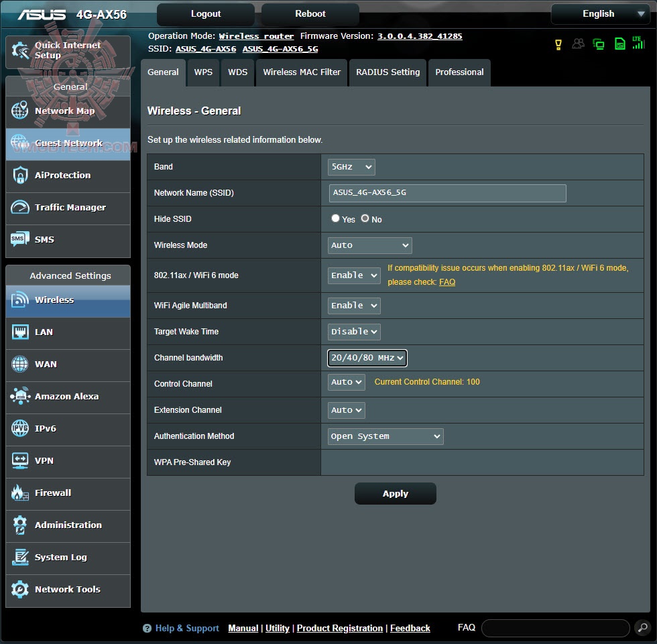Click the FAQ search input field
The image size is (657, 644).
[x=556, y=628]
